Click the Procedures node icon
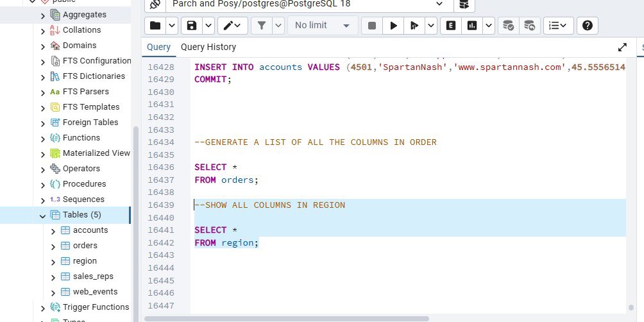644x322 pixels. coord(55,184)
